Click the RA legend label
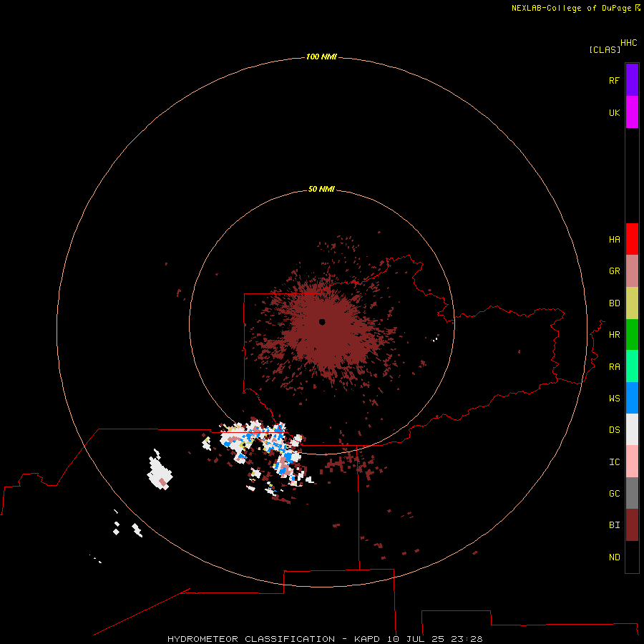Screen dimensions: 644x644 tap(614, 367)
